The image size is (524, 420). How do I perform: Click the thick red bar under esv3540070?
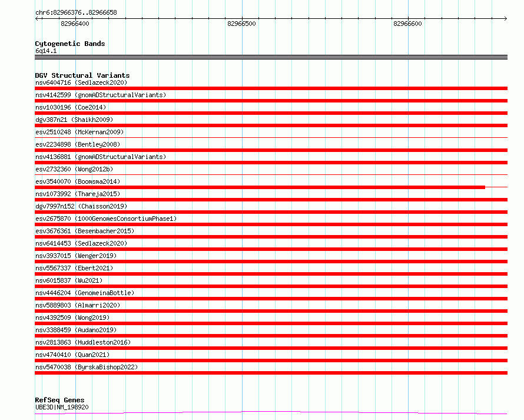260,187
